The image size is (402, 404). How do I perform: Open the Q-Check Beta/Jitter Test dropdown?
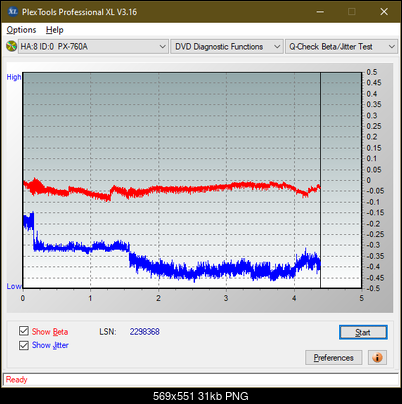coord(341,47)
